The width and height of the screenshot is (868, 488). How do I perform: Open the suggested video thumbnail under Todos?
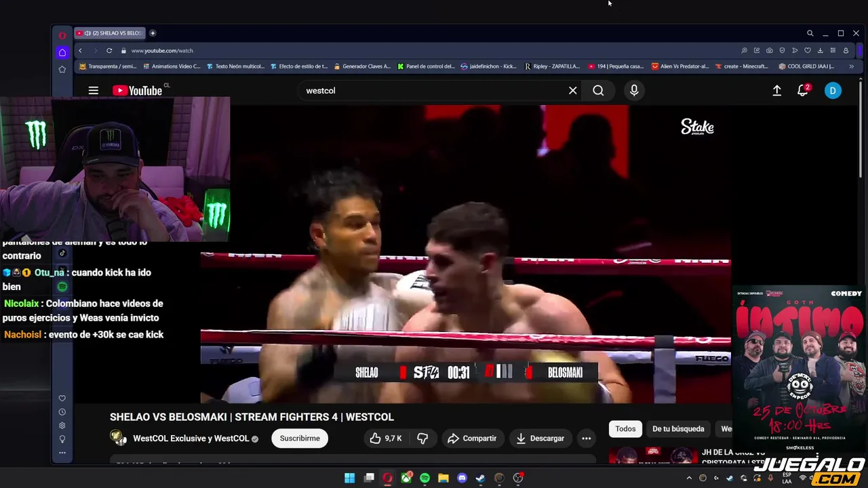(652, 455)
